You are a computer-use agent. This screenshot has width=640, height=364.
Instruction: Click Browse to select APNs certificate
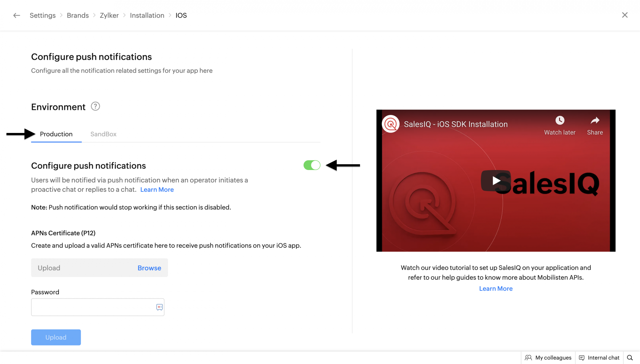pyautogui.click(x=149, y=268)
